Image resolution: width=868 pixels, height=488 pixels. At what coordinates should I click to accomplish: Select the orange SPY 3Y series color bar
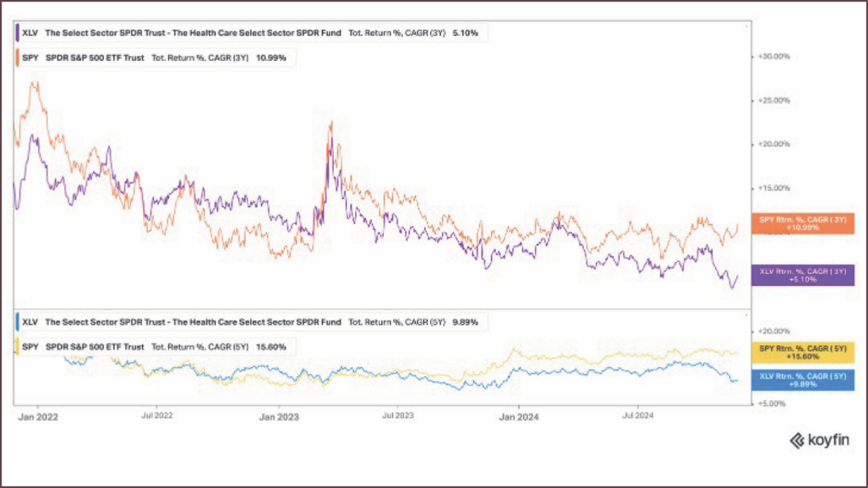[x=18, y=58]
